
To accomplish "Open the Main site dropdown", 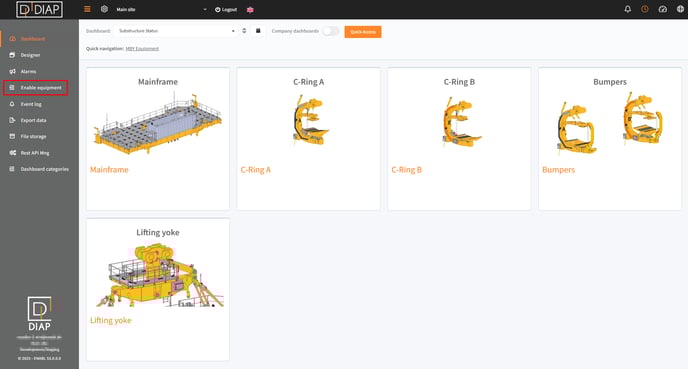I will pos(161,9).
